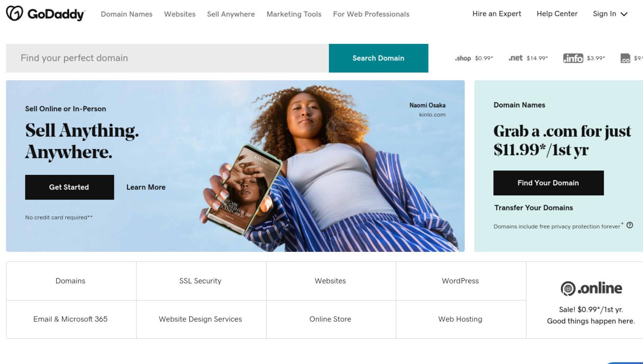Click the .co domain logo

(x=625, y=58)
